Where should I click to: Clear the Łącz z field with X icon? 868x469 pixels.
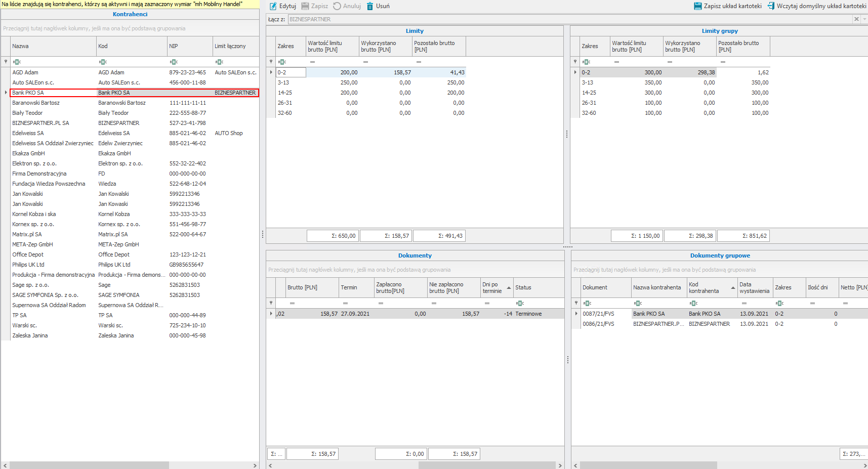(x=856, y=19)
